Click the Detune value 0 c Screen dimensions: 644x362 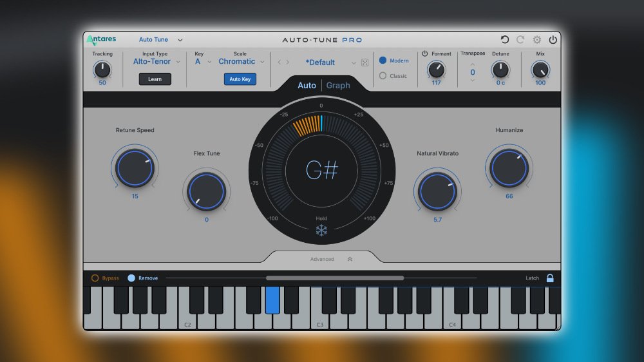pyautogui.click(x=500, y=82)
